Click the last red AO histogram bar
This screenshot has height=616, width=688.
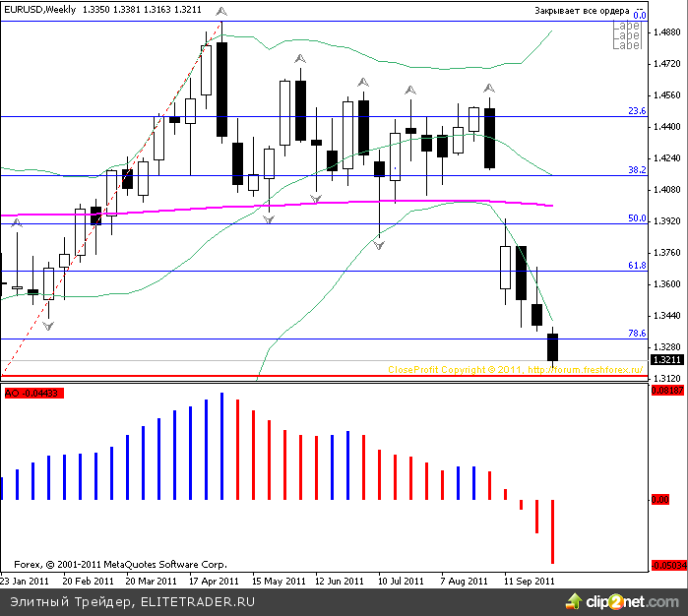(x=553, y=531)
